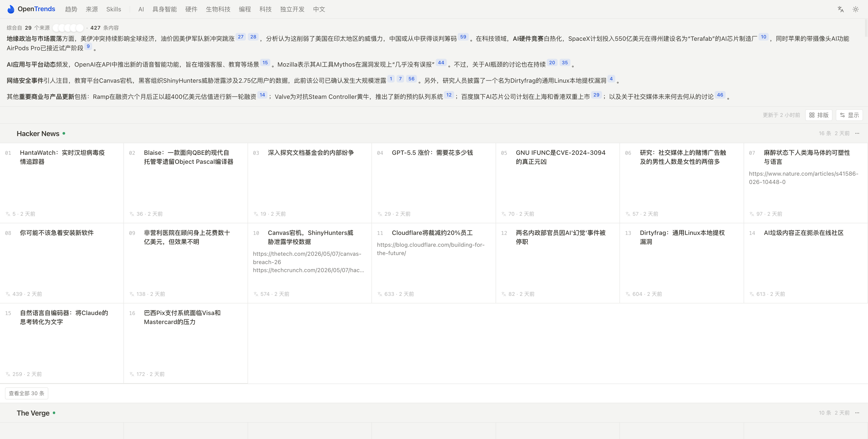The height and width of the screenshot is (439, 868).
Task: Go to the 趋势 nav item
Action: (71, 9)
